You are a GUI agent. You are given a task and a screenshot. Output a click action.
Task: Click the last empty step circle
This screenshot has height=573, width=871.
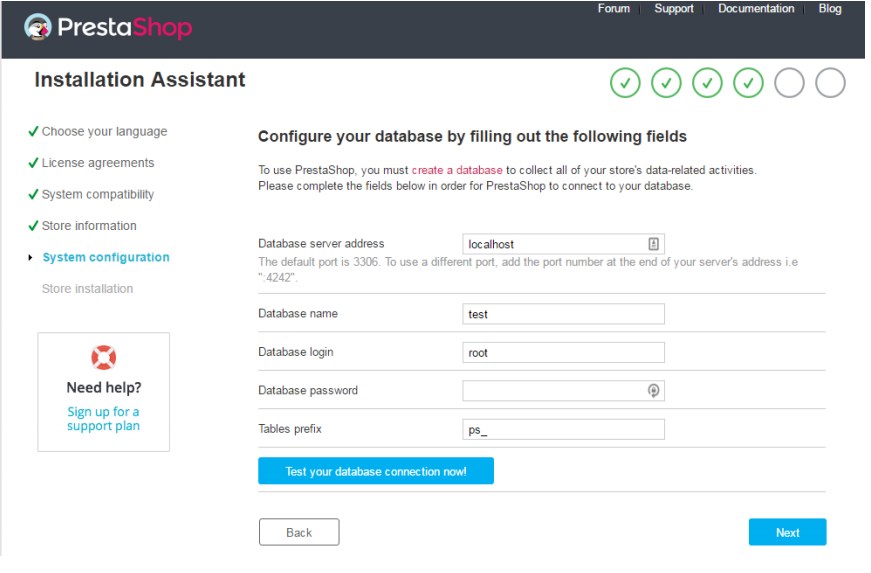[830, 83]
